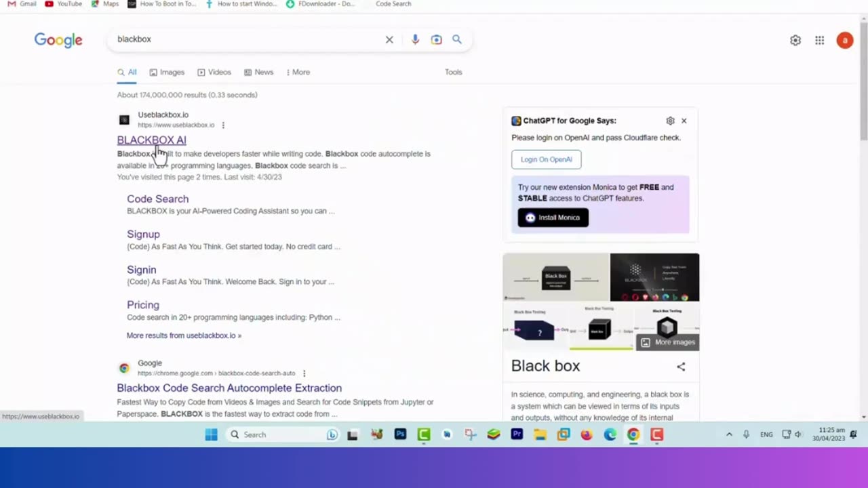The image size is (868, 488).
Task: Open the Pricing sitelink
Action: tap(142, 305)
